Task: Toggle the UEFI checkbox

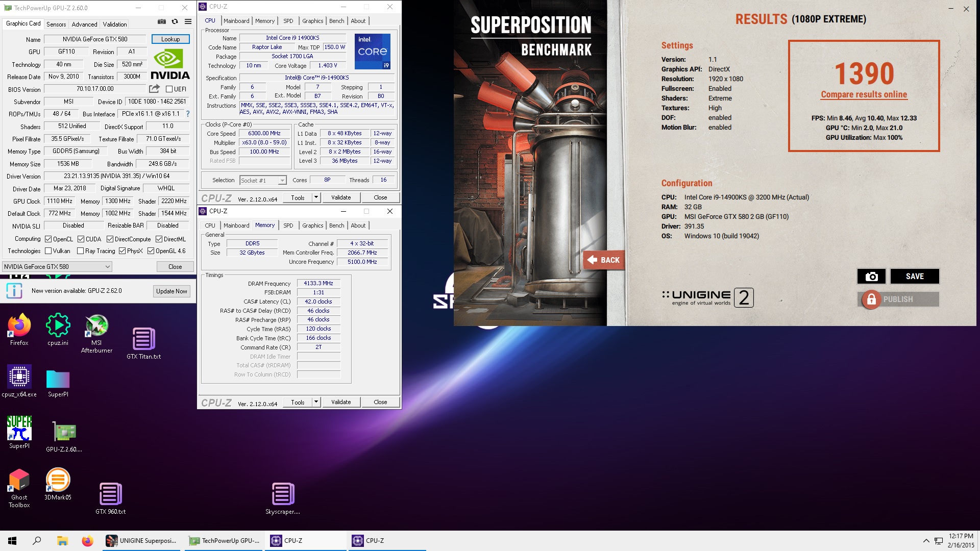Action: click(x=169, y=89)
